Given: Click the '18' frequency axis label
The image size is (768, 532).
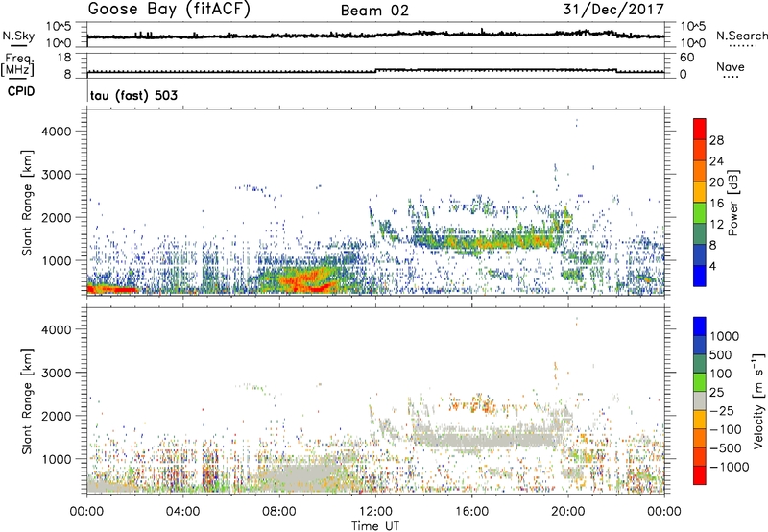Looking at the screenshot, I should (x=63, y=58).
